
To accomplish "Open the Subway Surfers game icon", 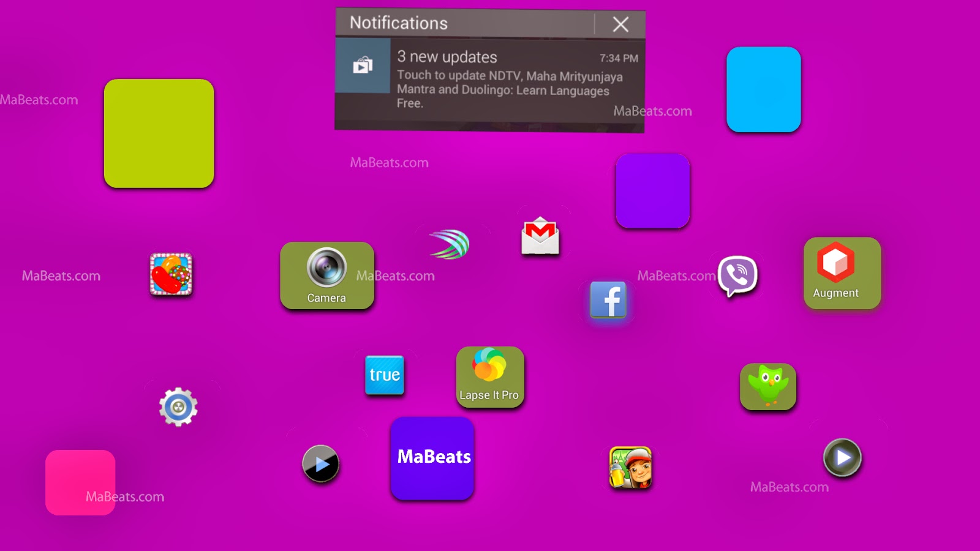I will pyautogui.click(x=630, y=467).
